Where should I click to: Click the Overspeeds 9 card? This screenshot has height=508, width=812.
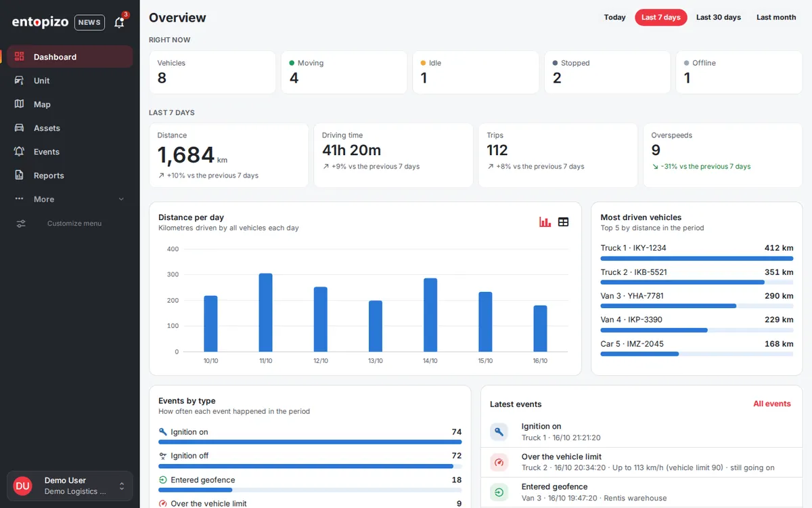pos(723,155)
